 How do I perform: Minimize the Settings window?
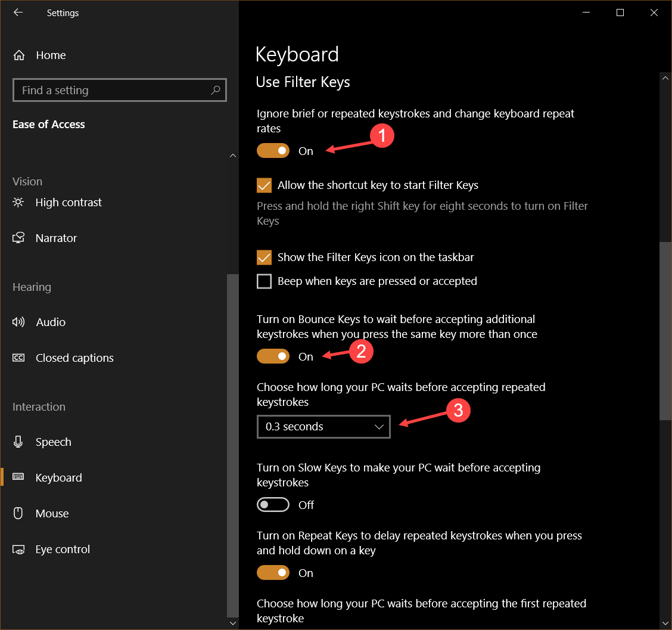click(586, 13)
